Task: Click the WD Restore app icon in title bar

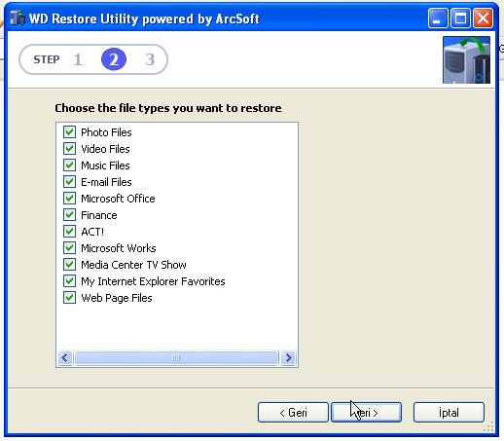Action: point(17,18)
